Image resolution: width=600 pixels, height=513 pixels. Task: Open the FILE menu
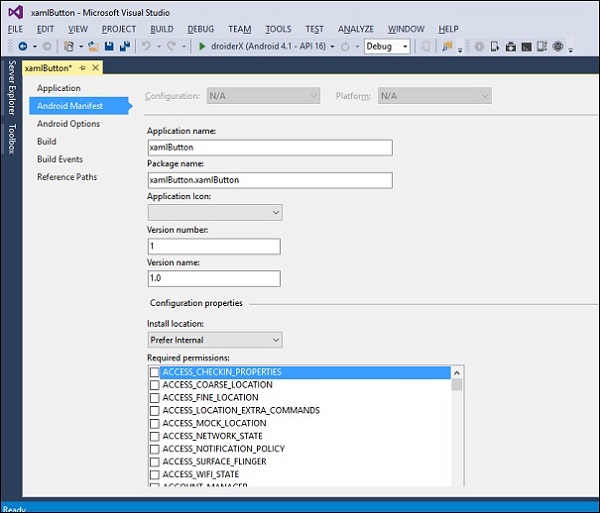coord(15,29)
